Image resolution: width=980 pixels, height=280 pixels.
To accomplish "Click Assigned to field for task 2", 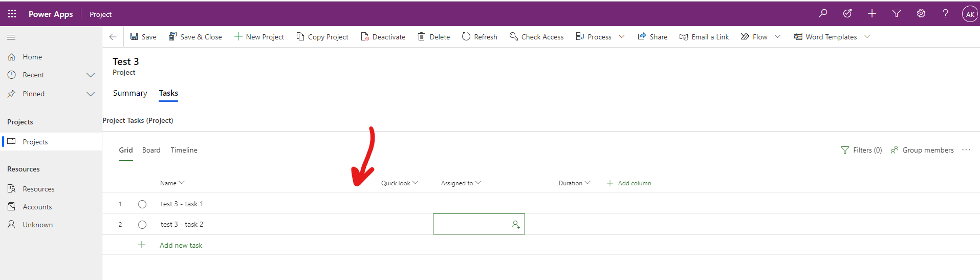I will (479, 224).
